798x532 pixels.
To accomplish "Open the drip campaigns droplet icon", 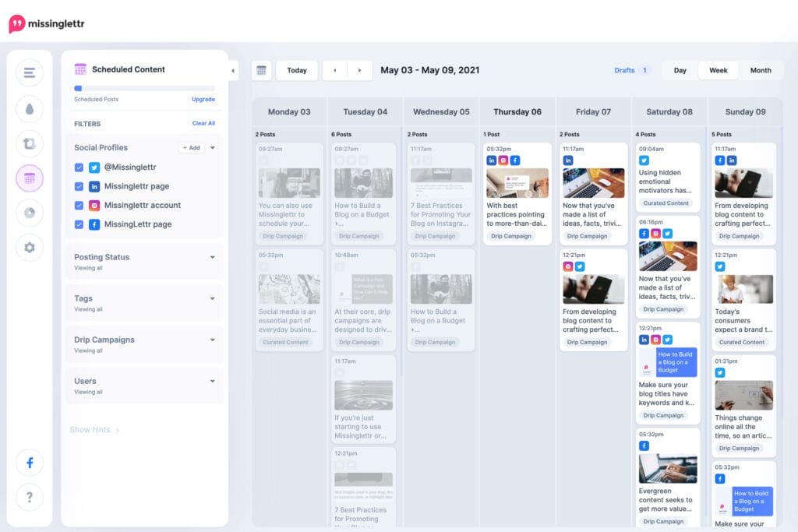I will coord(30,109).
